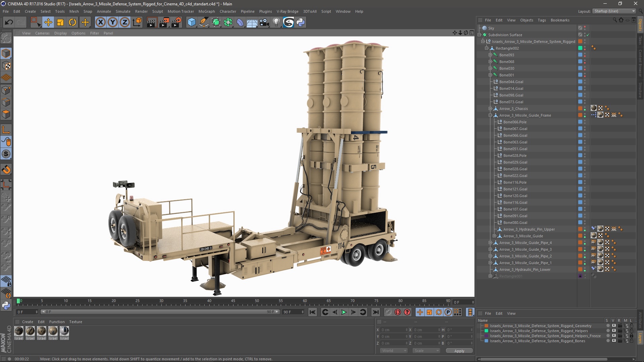This screenshot has width=644, height=362.
Task: Toggle Z axis lock
Action: [125, 22]
